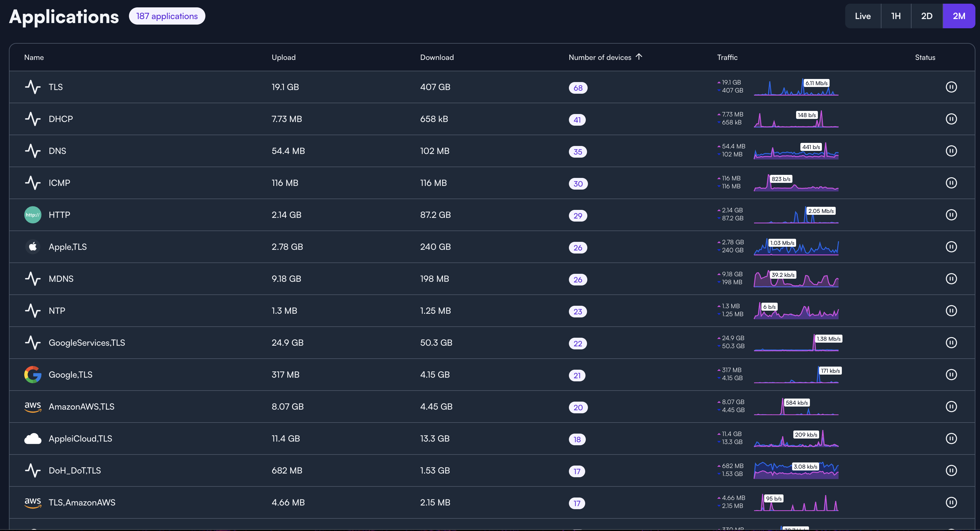Click the cloud icon for AppleiCloud,TLS

pyautogui.click(x=33, y=439)
